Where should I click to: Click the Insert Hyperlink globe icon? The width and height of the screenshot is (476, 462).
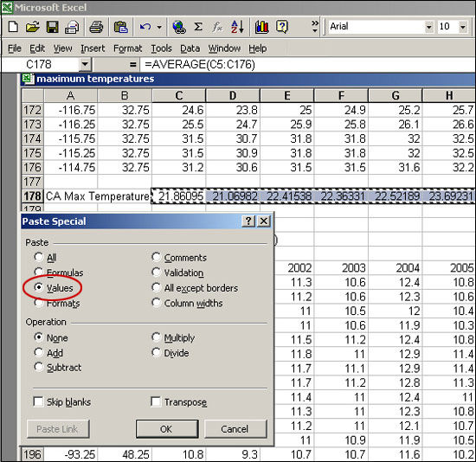click(179, 27)
